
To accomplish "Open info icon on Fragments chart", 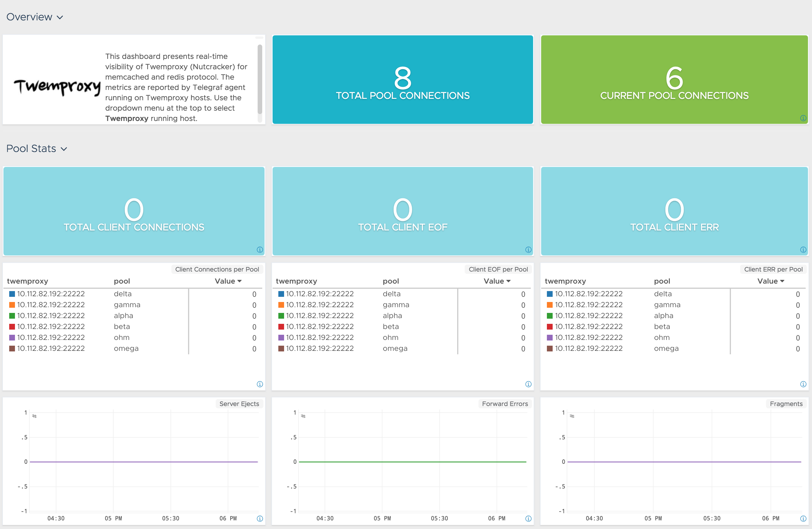I will pyautogui.click(x=803, y=518).
